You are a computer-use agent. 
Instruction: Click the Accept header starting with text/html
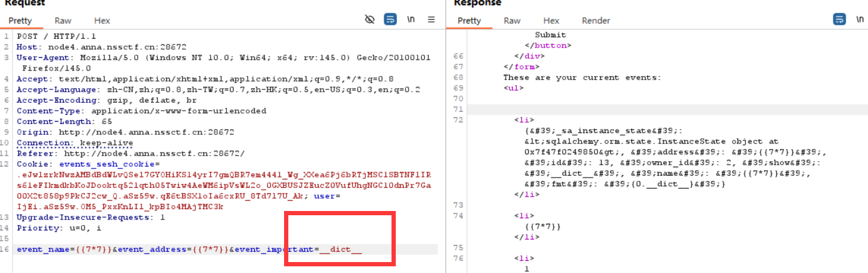click(205, 78)
